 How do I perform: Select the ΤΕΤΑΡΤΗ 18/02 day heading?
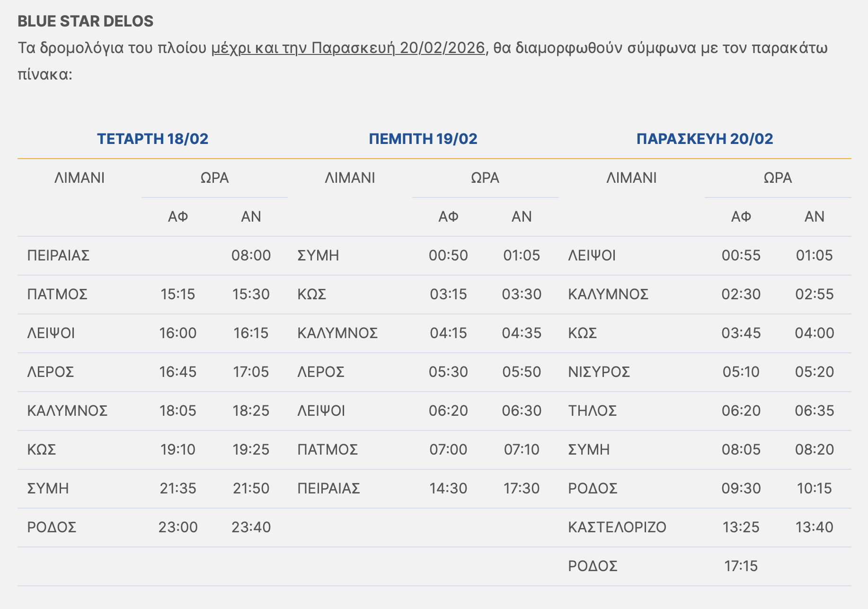point(152,139)
